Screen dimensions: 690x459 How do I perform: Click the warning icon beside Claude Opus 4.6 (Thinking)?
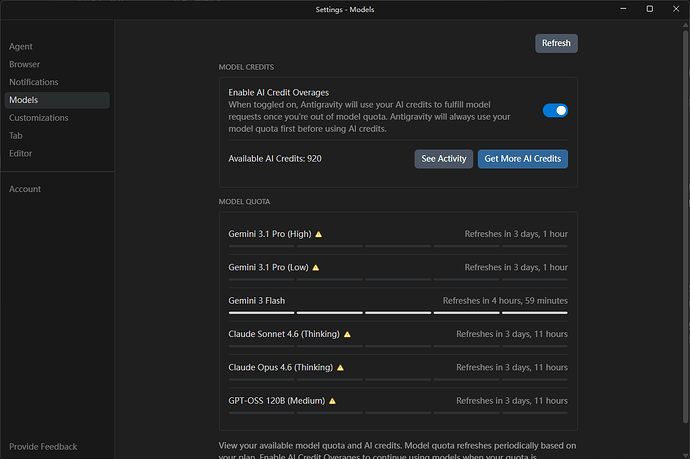pos(340,367)
